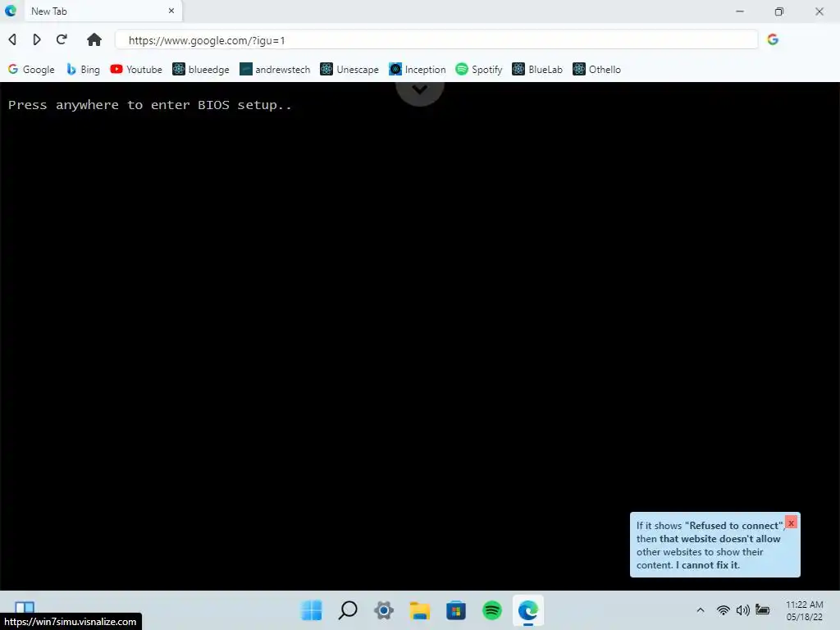The height and width of the screenshot is (630, 840).
Task: Open the home page via house icon
Action: click(x=94, y=39)
